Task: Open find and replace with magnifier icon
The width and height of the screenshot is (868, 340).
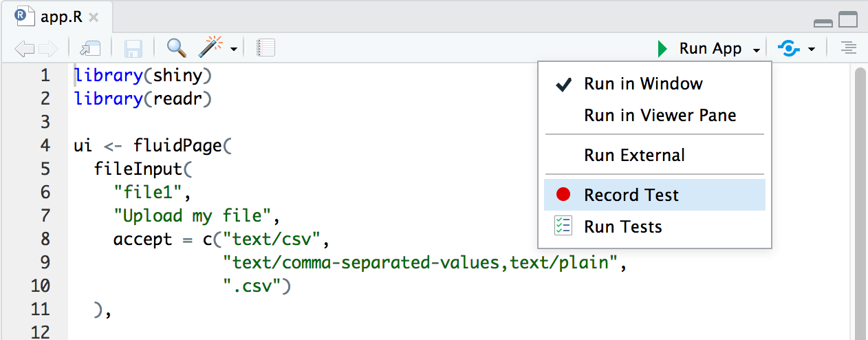Action: coord(177,48)
